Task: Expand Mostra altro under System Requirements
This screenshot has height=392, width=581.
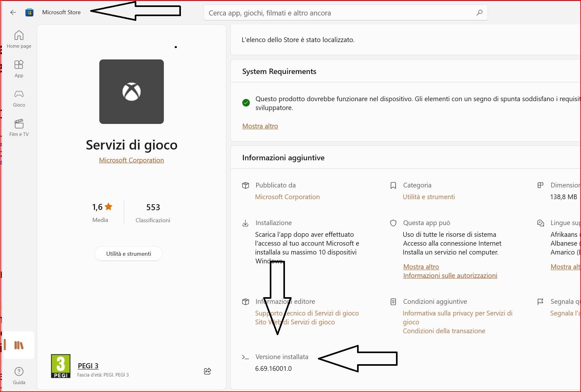Action: coord(260,126)
